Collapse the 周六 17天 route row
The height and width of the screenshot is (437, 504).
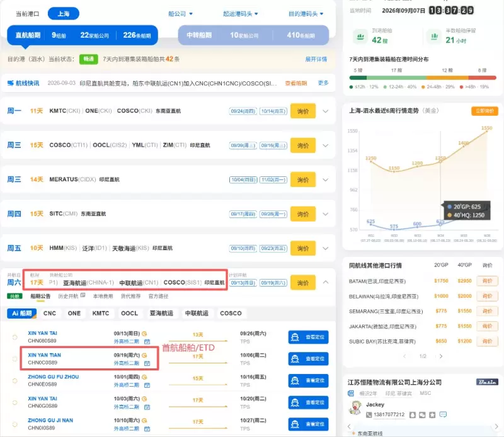click(325, 282)
